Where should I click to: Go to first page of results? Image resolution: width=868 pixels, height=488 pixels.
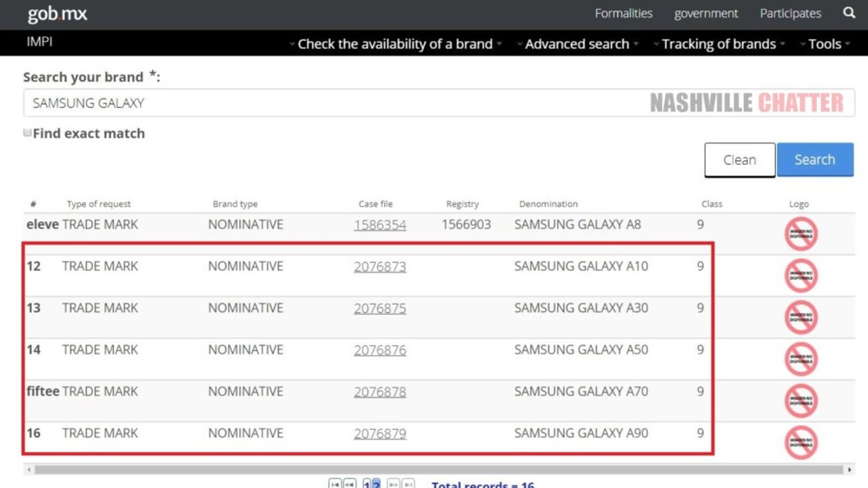coord(335,484)
